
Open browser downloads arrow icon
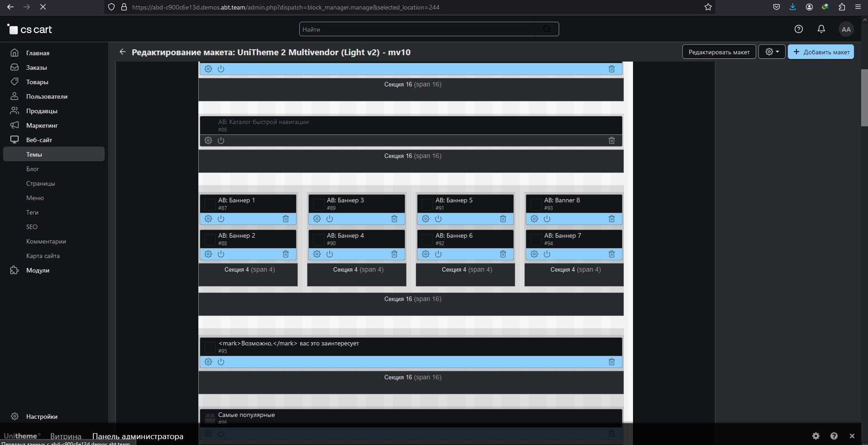tap(793, 7)
